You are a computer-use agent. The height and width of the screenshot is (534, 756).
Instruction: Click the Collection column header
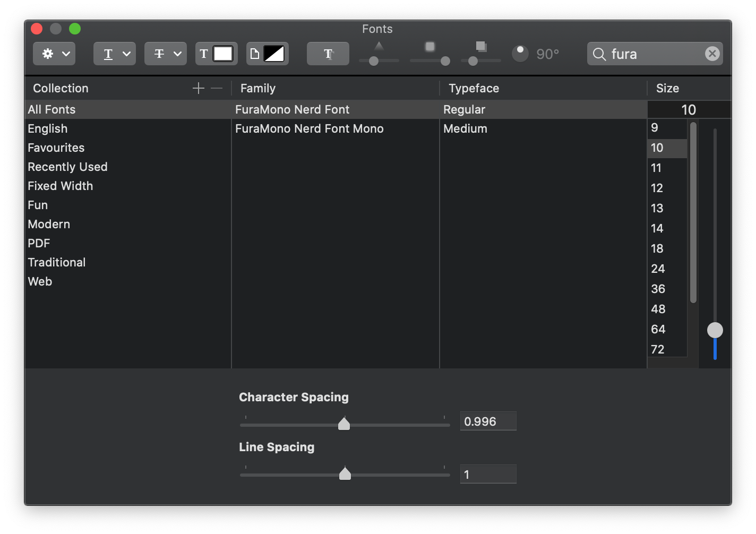(x=61, y=88)
